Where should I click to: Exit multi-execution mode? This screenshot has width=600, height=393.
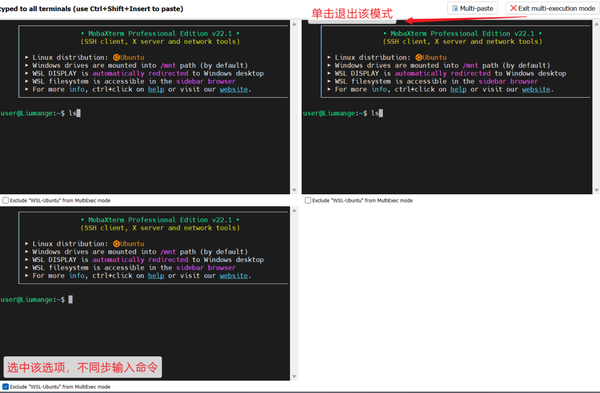click(x=552, y=8)
